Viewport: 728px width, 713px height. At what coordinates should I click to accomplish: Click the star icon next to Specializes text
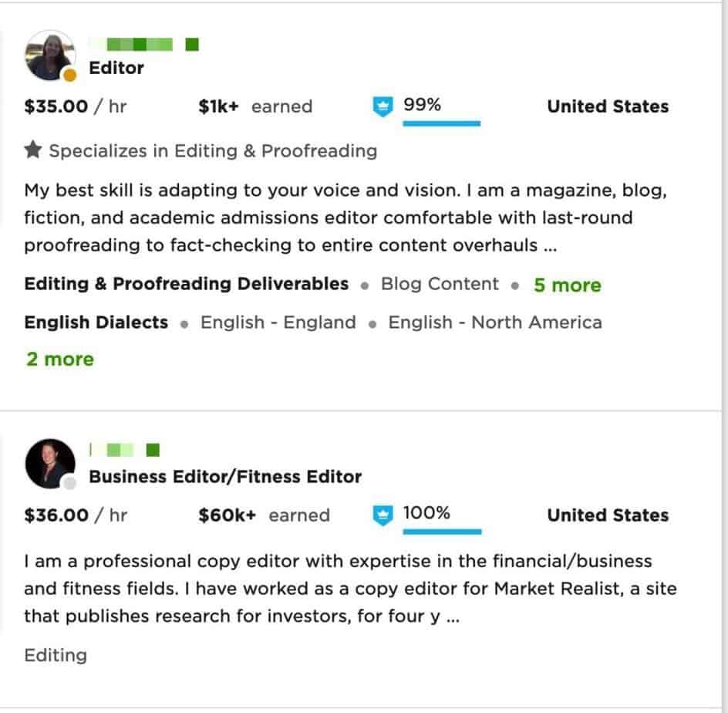pyautogui.click(x=31, y=150)
